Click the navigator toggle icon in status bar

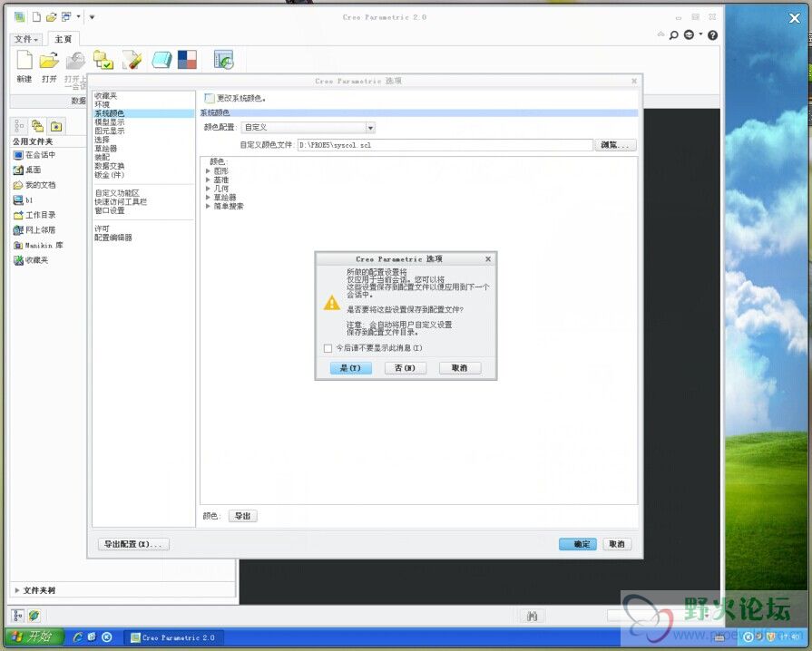[x=18, y=616]
